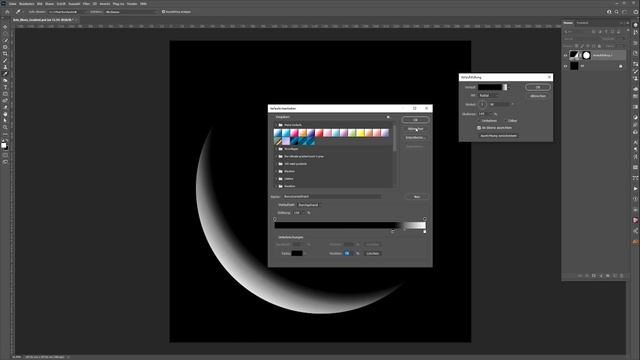Switch to the Ebenen panel tab
The image size is (640, 360).
coord(568,23)
